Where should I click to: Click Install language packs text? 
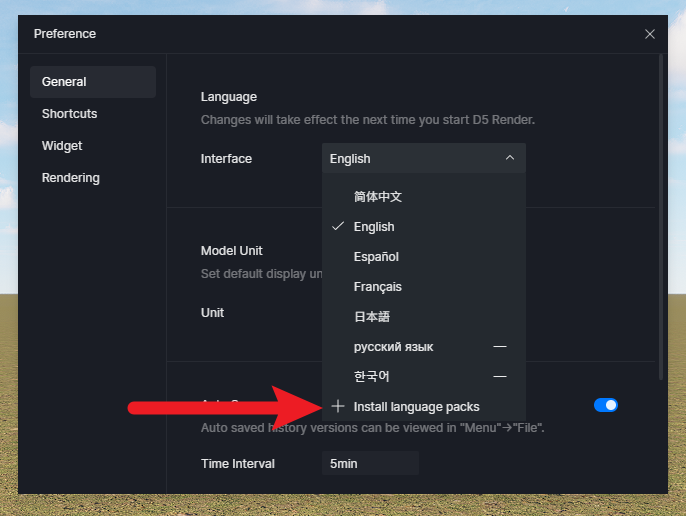(417, 407)
